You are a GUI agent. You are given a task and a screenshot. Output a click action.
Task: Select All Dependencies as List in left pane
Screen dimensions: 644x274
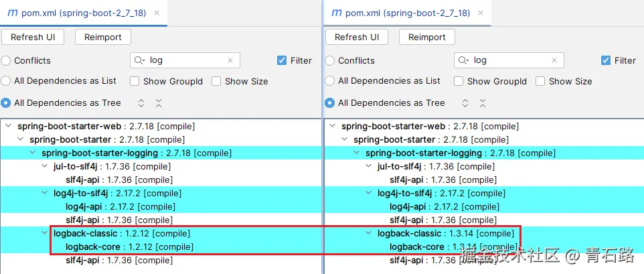pos(6,81)
